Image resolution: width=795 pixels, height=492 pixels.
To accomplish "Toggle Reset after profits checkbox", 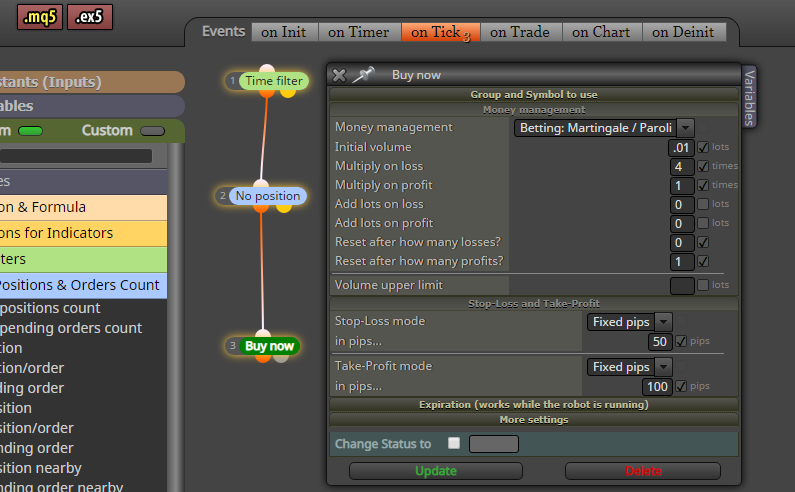I will 703,261.
